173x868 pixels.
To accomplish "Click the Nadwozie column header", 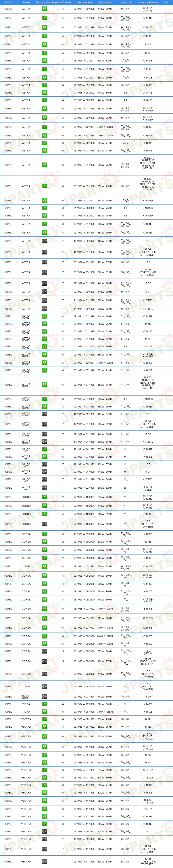I will (x=126, y=2).
